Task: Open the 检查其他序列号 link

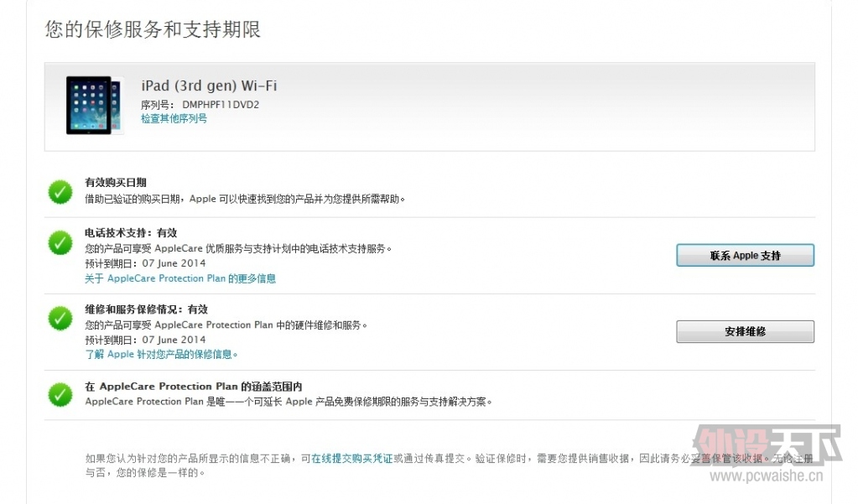Action: pyautogui.click(x=174, y=119)
